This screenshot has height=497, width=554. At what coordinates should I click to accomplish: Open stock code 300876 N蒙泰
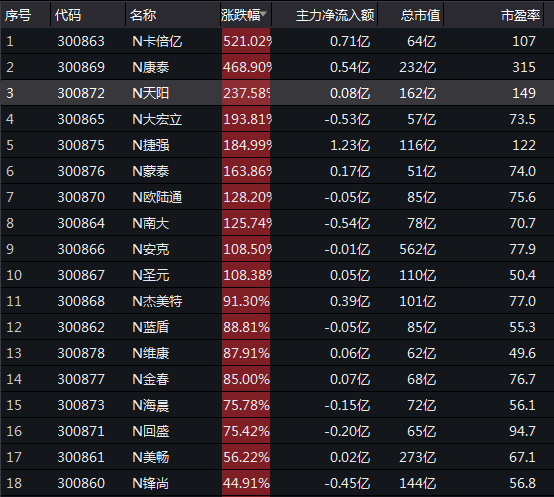(x=81, y=171)
